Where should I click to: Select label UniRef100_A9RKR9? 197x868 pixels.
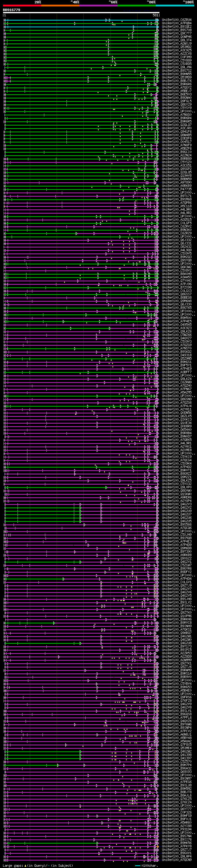point(177,186)
